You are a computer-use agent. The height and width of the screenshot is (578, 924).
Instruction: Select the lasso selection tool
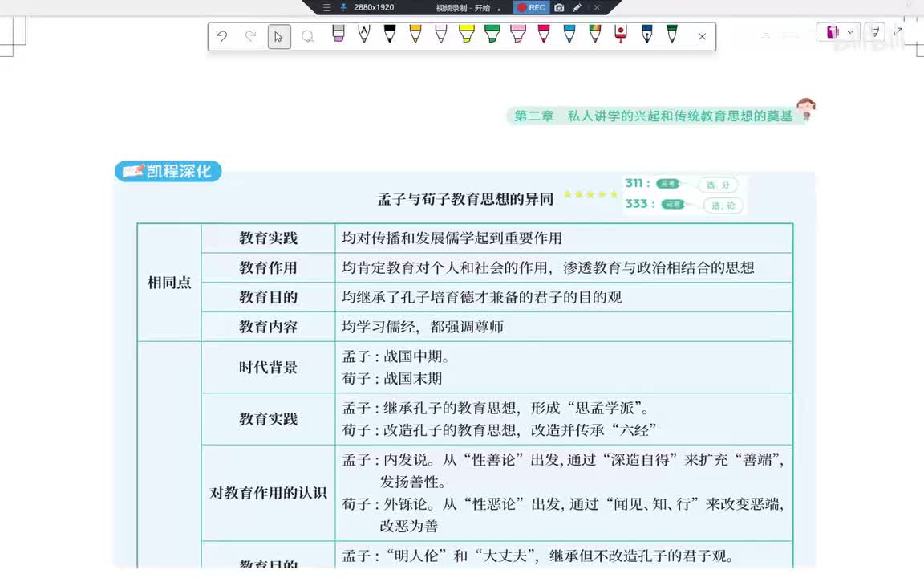pyautogui.click(x=307, y=37)
